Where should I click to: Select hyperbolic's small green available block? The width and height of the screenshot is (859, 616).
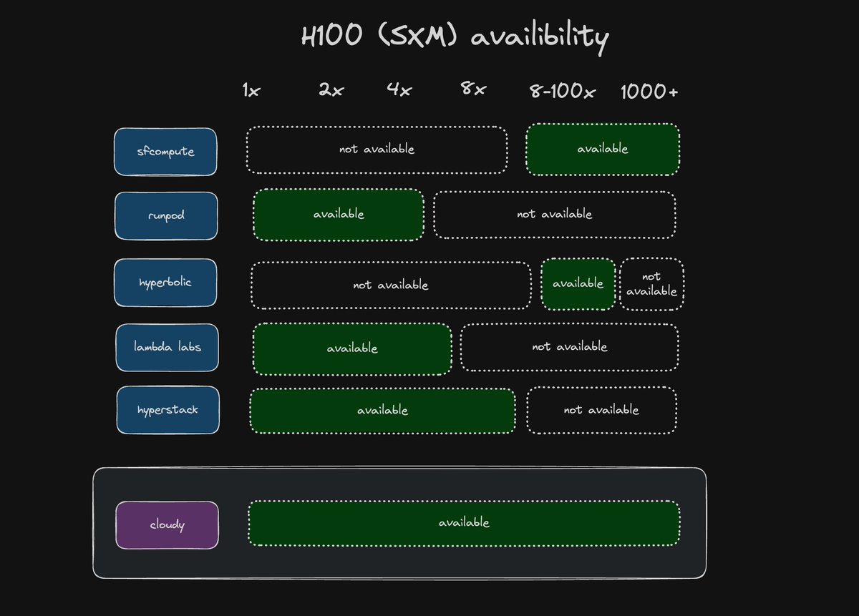578,284
